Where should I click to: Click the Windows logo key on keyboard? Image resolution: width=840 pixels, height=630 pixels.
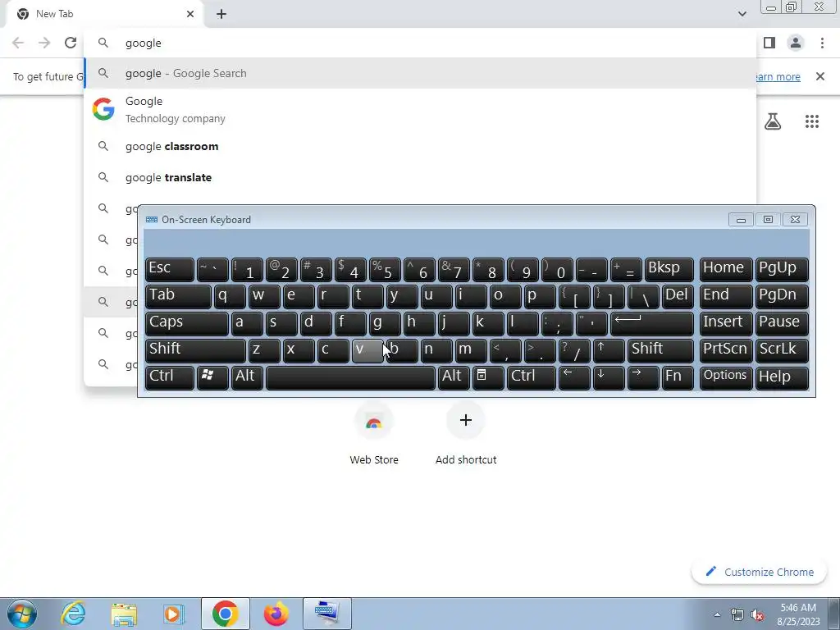[x=212, y=377]
